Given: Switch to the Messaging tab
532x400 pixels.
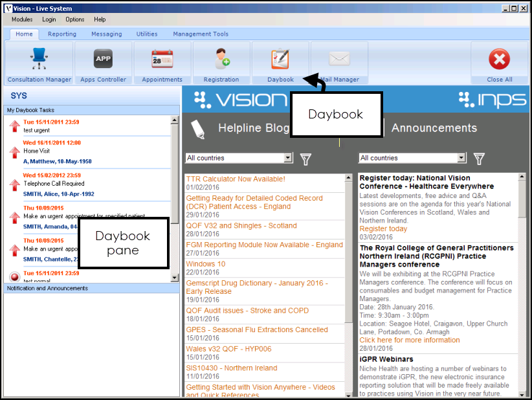Looking at the screenshot, I should click(107, 34).
